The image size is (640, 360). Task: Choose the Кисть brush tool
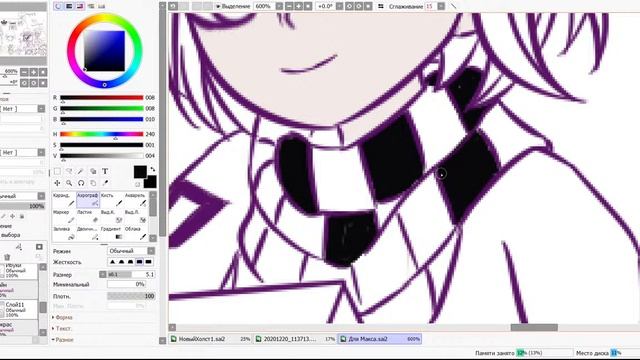coord(111,200)
